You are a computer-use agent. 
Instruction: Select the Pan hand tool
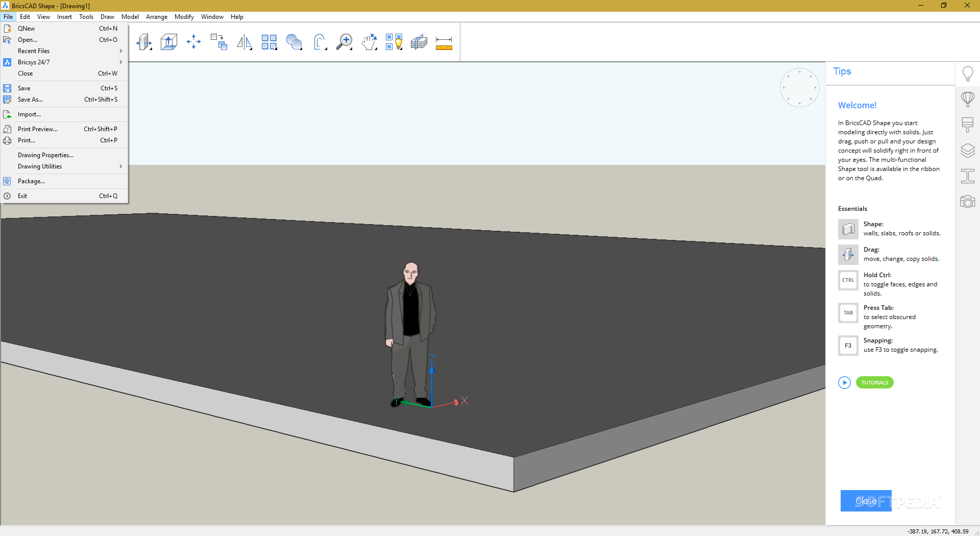coord(369,42)
